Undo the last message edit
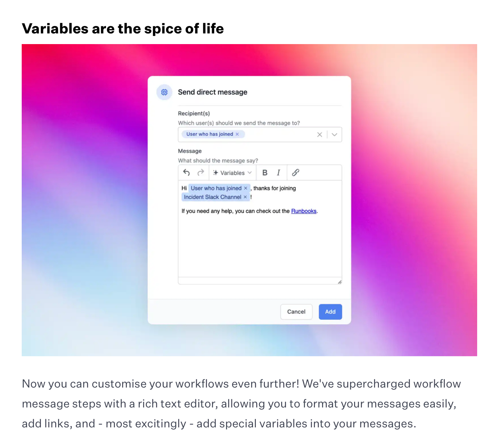The width and height of the screenshot is (501, 448). click(x=186, y=173)
